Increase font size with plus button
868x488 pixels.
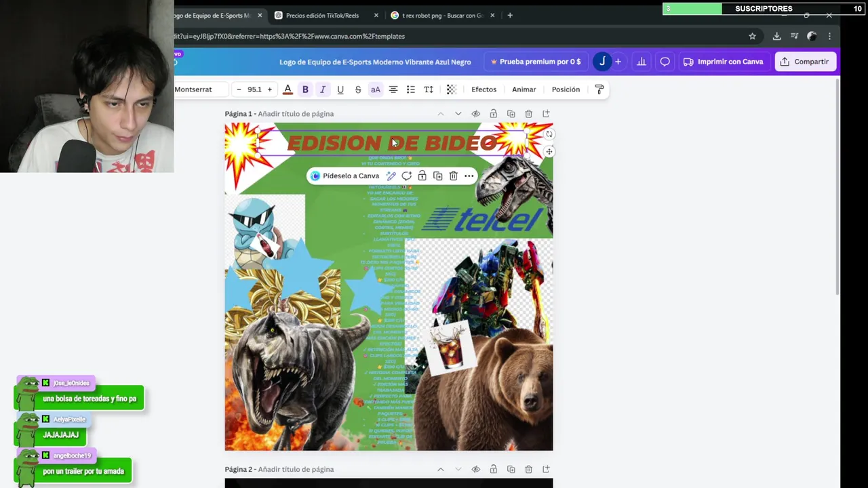coord(269,89)
